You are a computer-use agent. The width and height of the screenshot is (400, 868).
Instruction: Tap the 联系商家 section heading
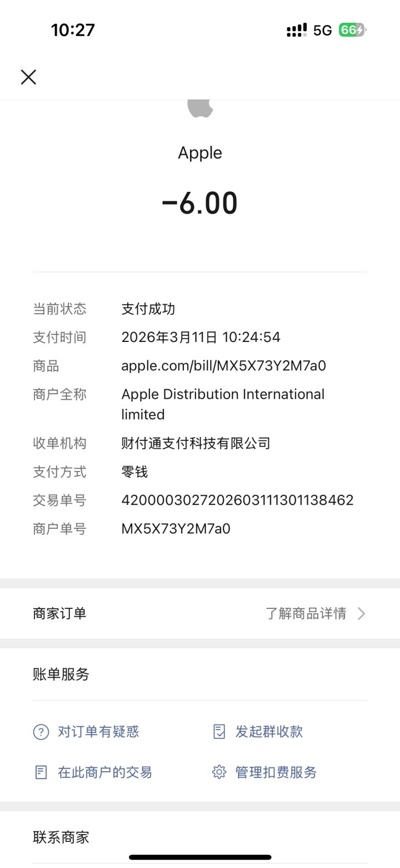[x=61, y=837]
